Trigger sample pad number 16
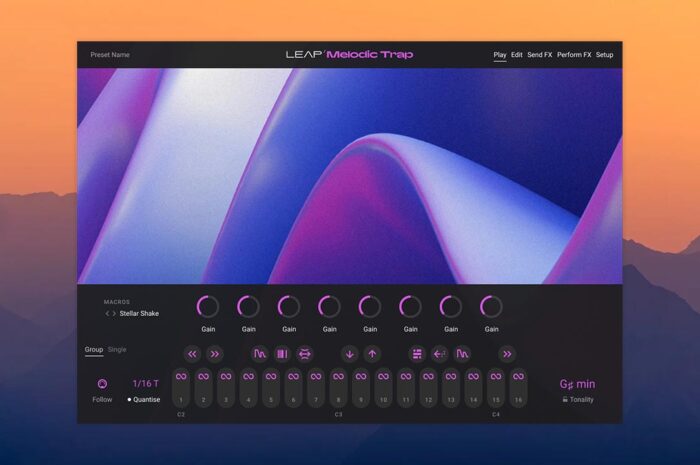 [518, 387]
